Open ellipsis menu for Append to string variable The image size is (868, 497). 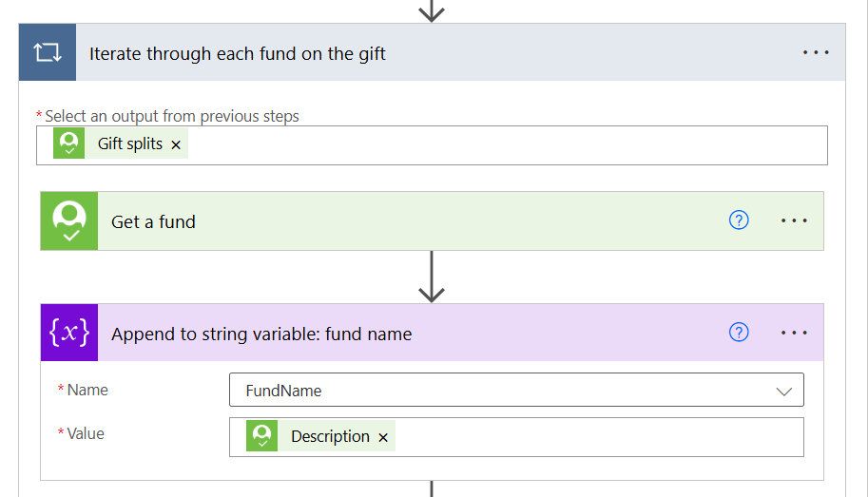[x=794, y=333]
